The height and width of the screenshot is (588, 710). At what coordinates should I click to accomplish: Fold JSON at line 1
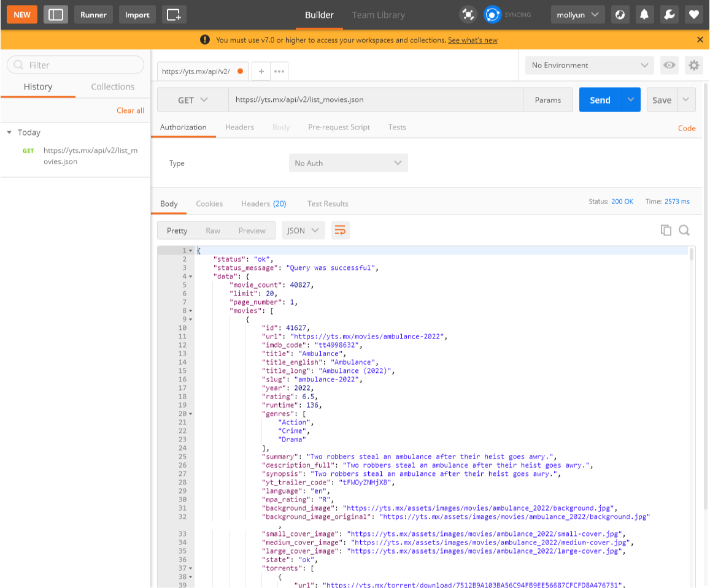coord(191,251)
